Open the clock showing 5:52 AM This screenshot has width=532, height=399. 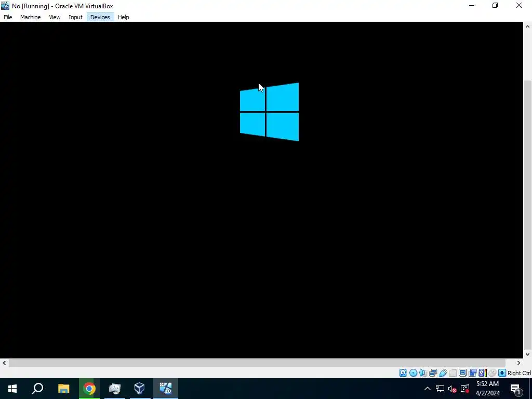[x=487, y=389]
